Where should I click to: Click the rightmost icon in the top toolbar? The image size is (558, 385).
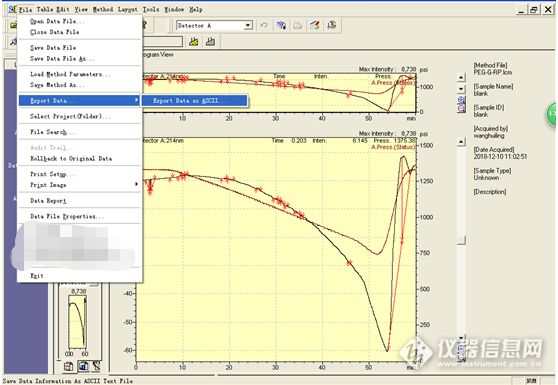tap(332, 25)
